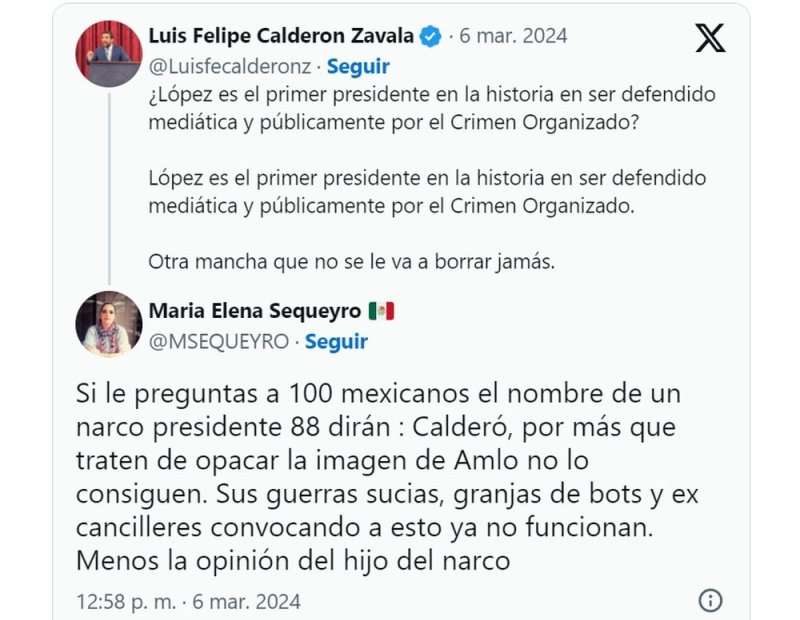Follow @MSEQUEYRO with the Seguir link
Viewport: 800px width, 620px height.
click(x=336, y=341)
